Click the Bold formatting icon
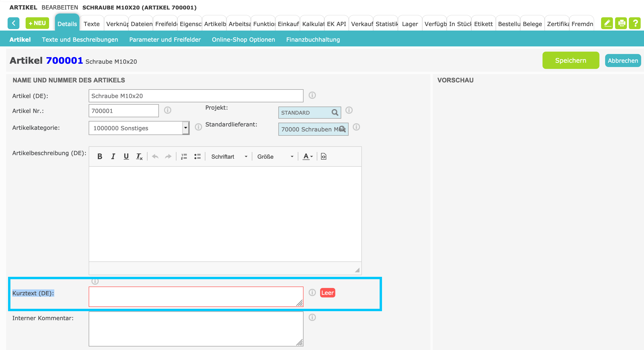 100,157
